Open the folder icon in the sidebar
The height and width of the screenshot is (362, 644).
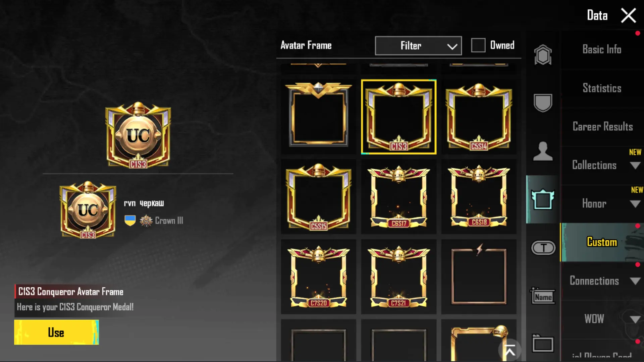coord(542,343)
